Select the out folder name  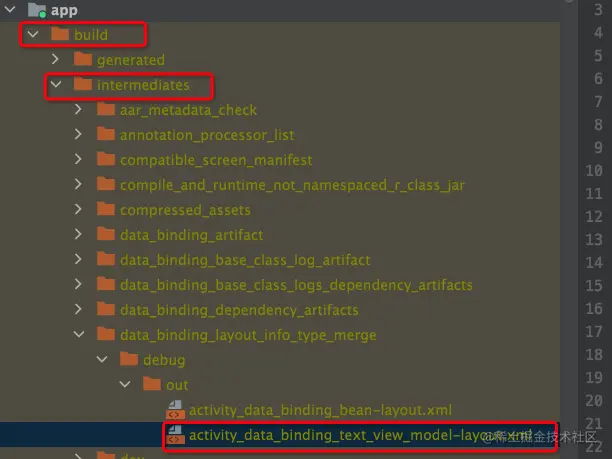[177, 385]
